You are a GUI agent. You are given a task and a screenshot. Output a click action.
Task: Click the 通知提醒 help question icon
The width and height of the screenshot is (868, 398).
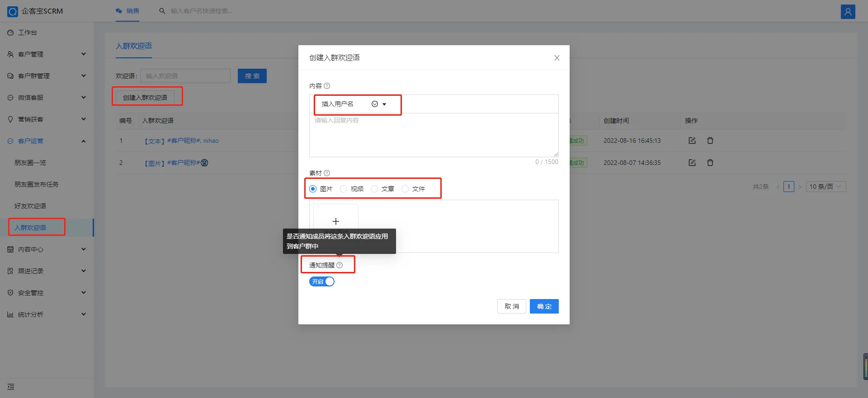340,265
